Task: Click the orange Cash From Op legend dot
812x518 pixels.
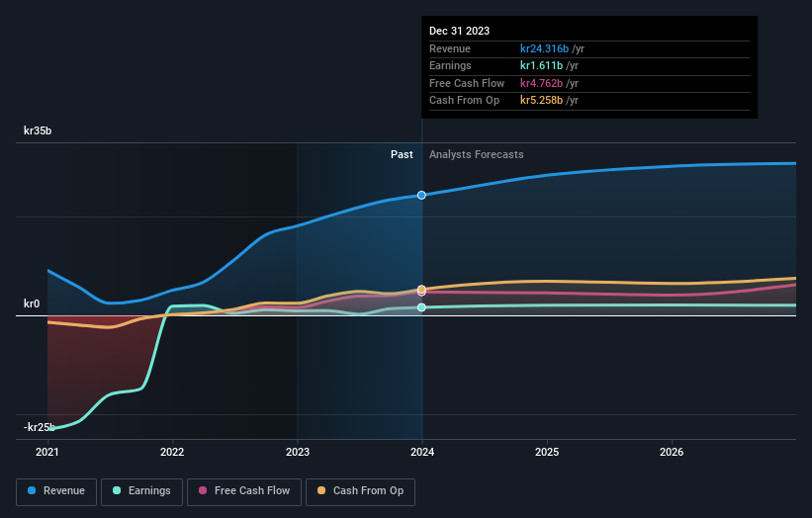Action: click(321, 490)
